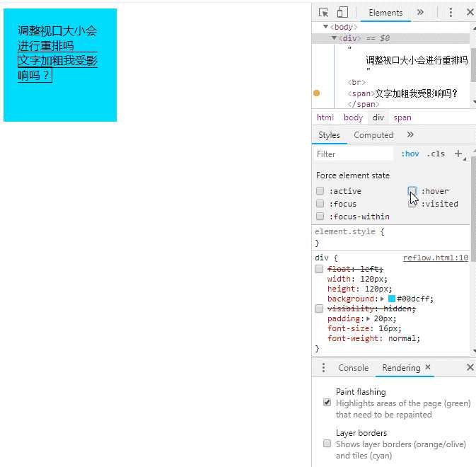
Task: Check the :visited state checkbox
Action: (x=412, y=204)
